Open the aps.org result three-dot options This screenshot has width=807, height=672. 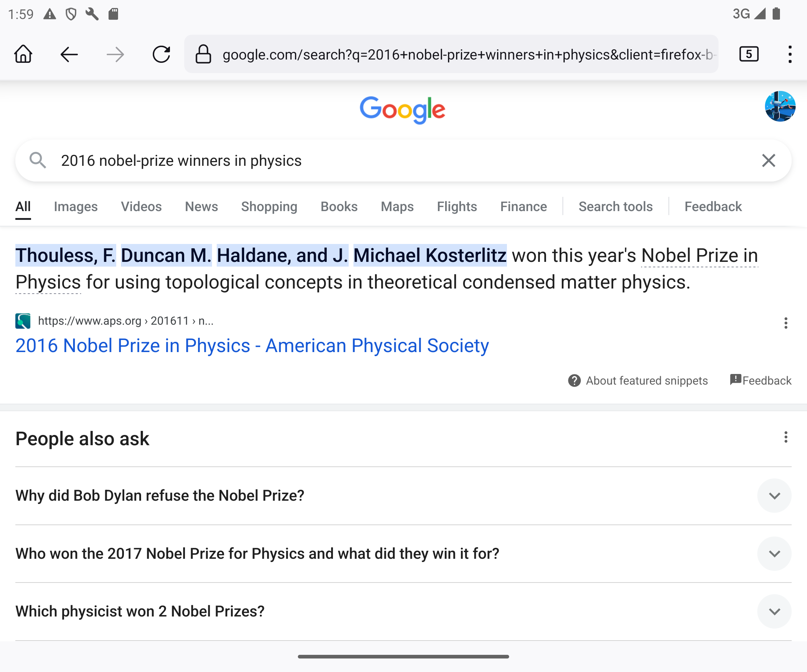786,323
